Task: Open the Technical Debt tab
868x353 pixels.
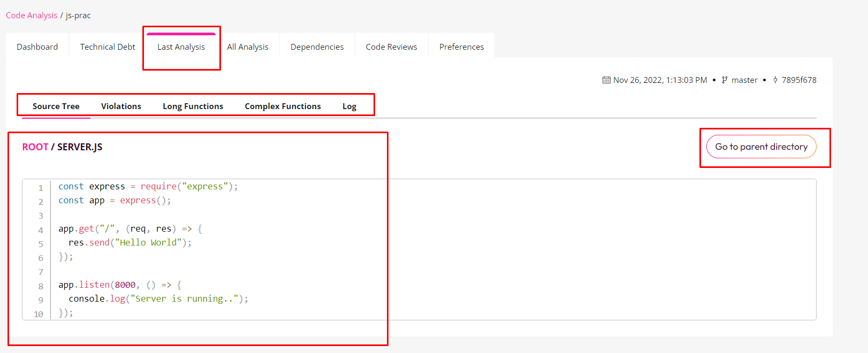Action: click(108, 47)
